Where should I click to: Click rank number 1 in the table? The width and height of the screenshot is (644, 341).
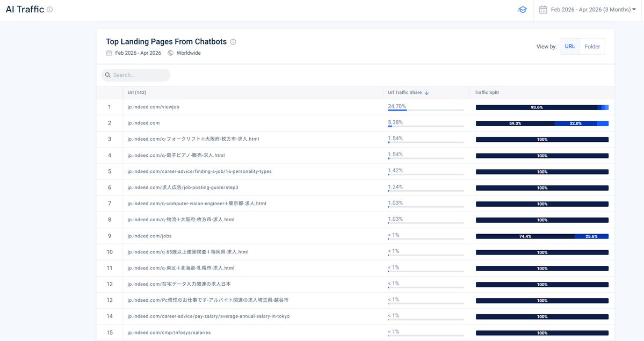(109, 107)
